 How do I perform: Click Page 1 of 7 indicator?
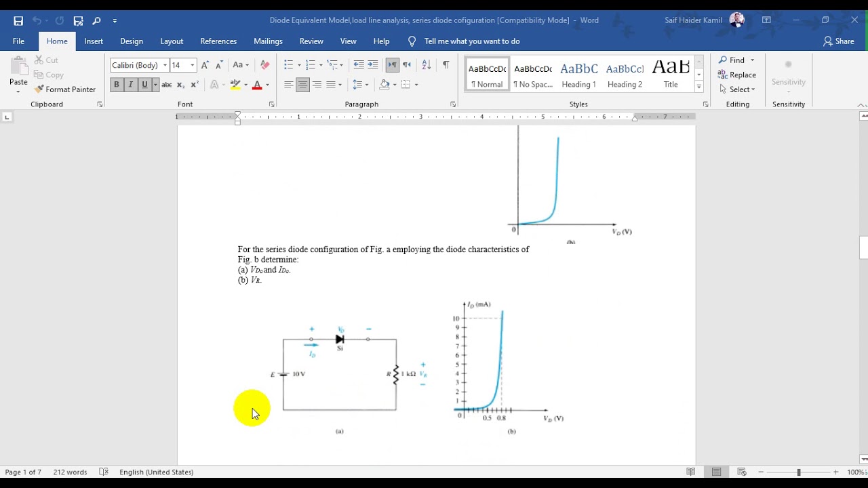(x=23, y=472)
